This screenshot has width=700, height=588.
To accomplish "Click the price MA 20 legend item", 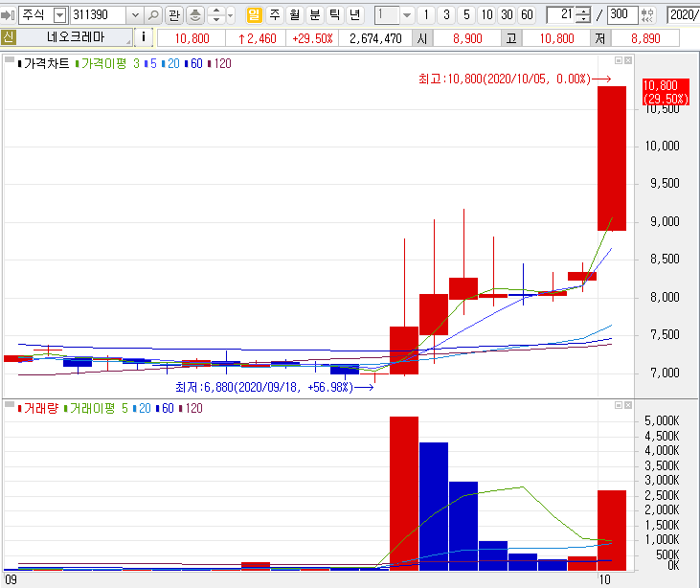I will [x=170, y=63].
